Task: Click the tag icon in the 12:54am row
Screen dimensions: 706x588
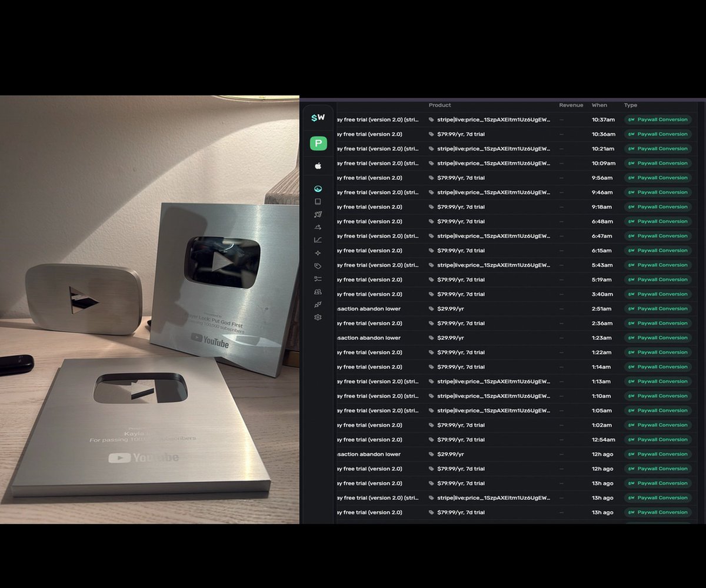Action: [431, 440]
